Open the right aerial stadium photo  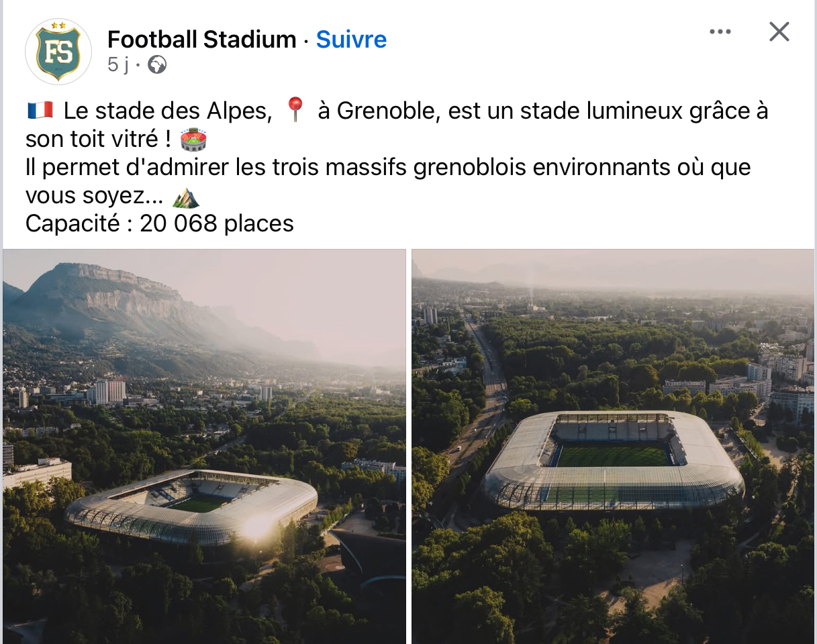pyautogui.click(x=612, y=446)
